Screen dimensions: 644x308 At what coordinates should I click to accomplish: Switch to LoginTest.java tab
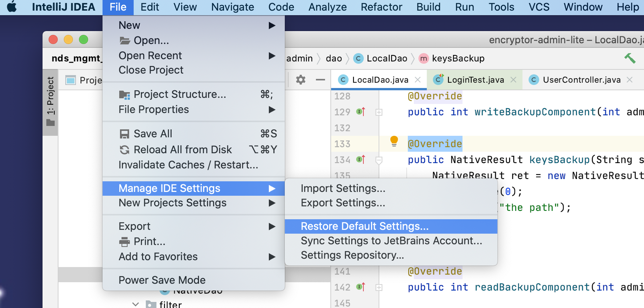475,80
